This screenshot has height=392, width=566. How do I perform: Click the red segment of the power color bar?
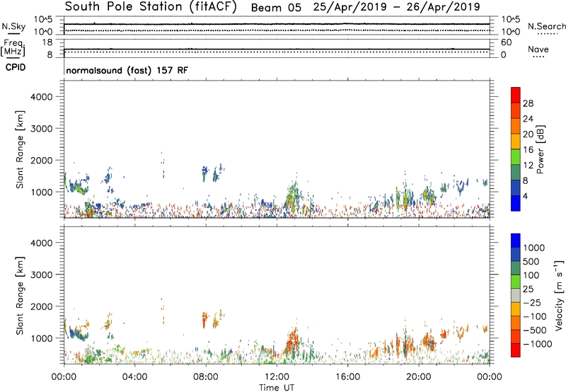click(x=516, y=95)
